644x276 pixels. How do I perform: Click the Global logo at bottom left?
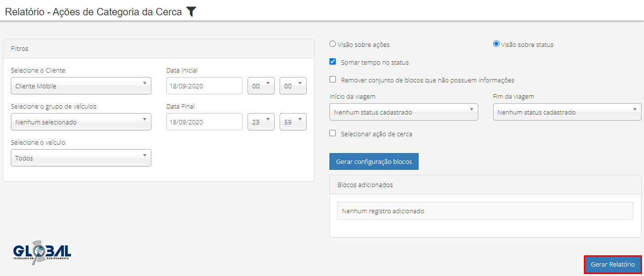(42, 254)
